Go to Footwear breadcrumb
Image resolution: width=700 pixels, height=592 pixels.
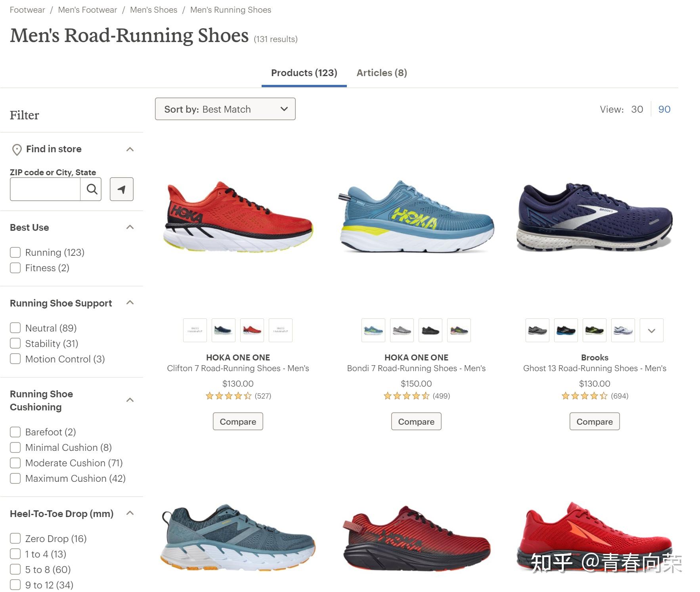[x=27, y=10]
